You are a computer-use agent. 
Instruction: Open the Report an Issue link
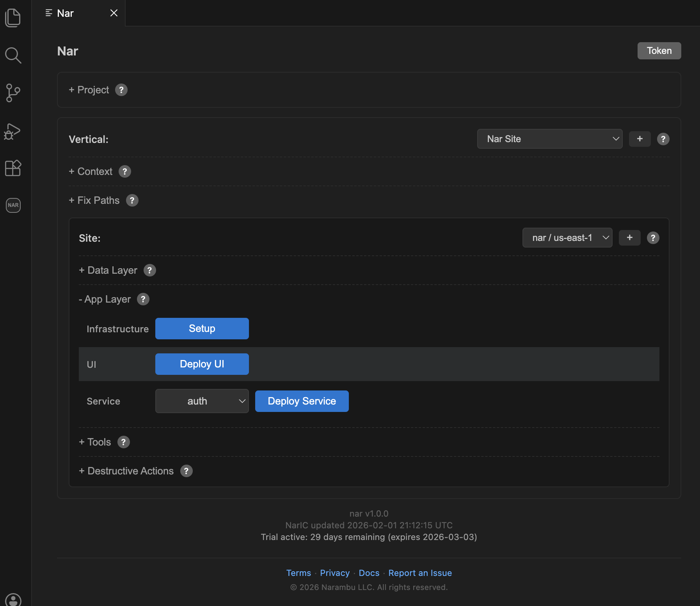pos(420,573)
